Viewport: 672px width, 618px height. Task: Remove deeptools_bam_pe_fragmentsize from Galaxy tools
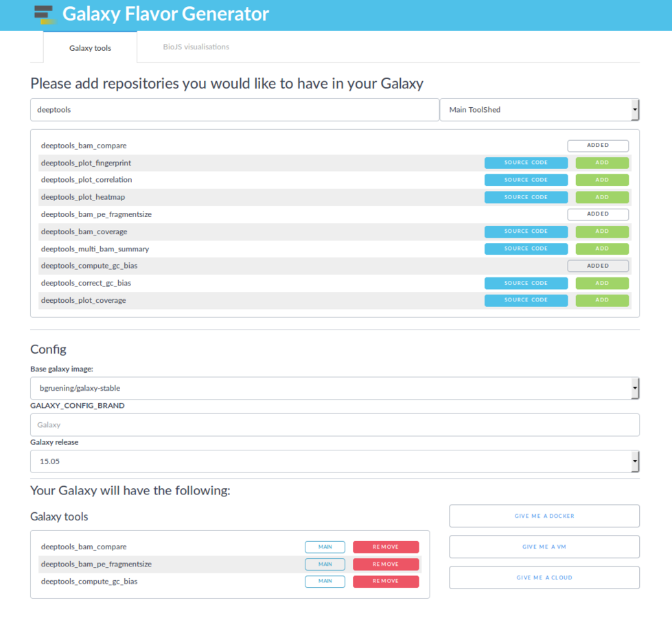386,564
